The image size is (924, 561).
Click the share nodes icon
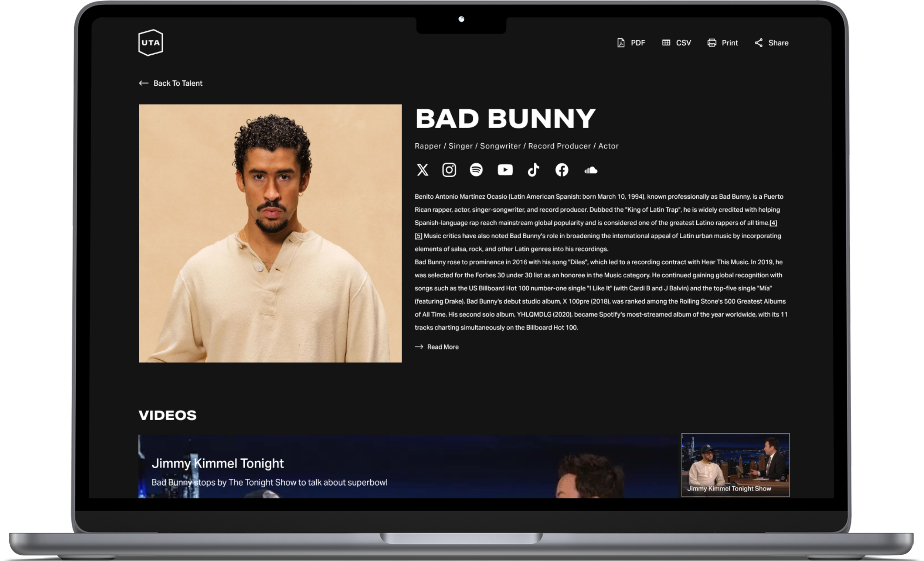pos(759,43)
